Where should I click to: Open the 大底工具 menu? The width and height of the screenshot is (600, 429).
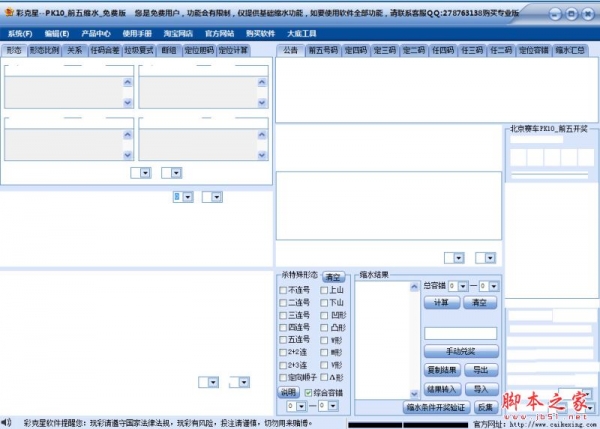click(302, 34)
